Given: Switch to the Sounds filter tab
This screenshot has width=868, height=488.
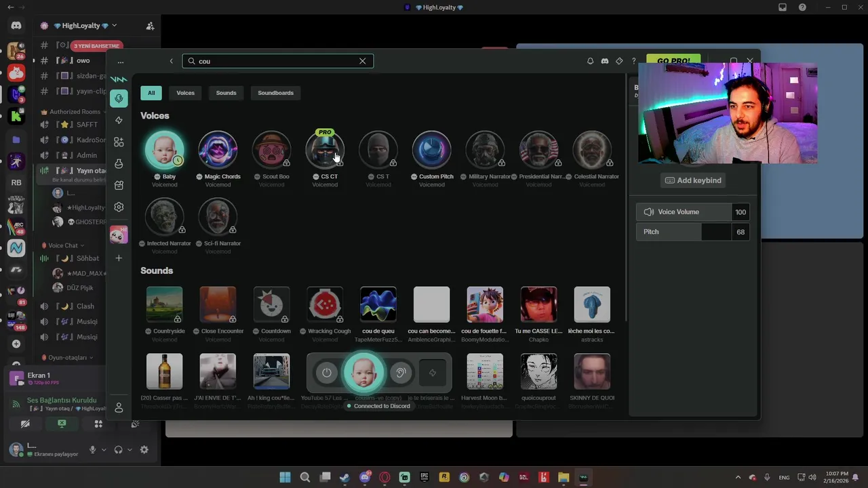Looking at the screenshot, I should point(226,93).
